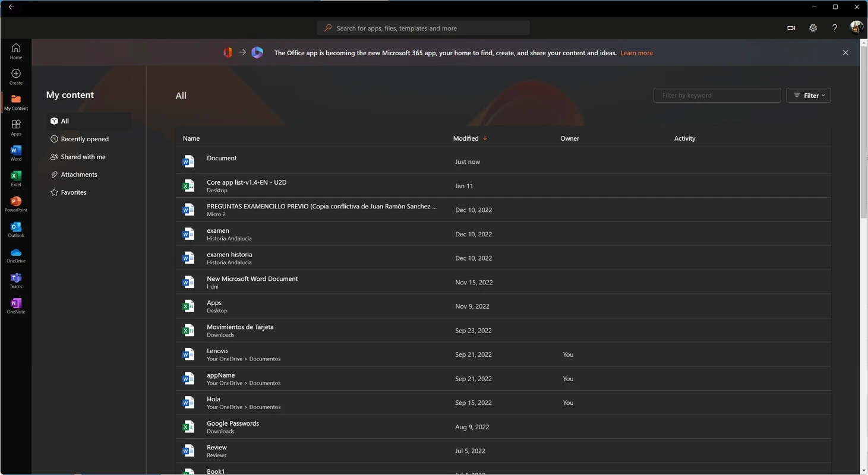Open Excel from the left sidebar
Viewport: 868px width, 475px height.
[x=16, y=178]
